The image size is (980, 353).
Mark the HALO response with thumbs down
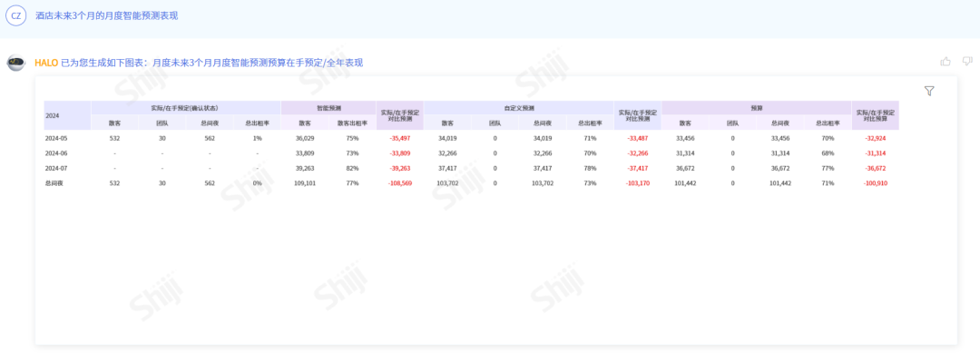pyautogui.click(x=967, y=61)
